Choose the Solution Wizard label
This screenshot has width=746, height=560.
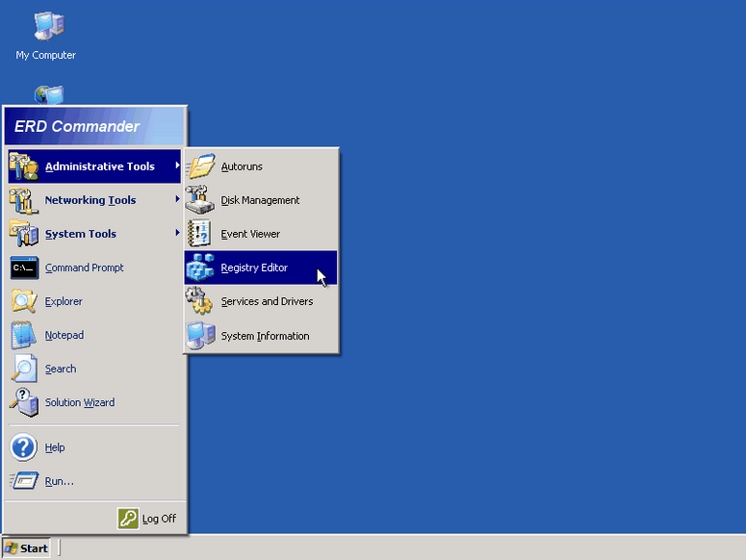(x=80, y=402)
